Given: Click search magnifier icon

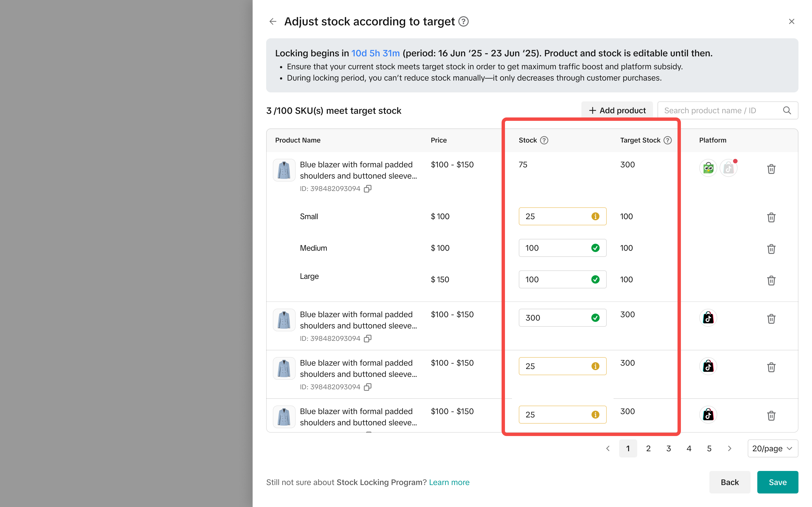Looking at the screenshot, I should pyautogui.click(x=787, y=110).
